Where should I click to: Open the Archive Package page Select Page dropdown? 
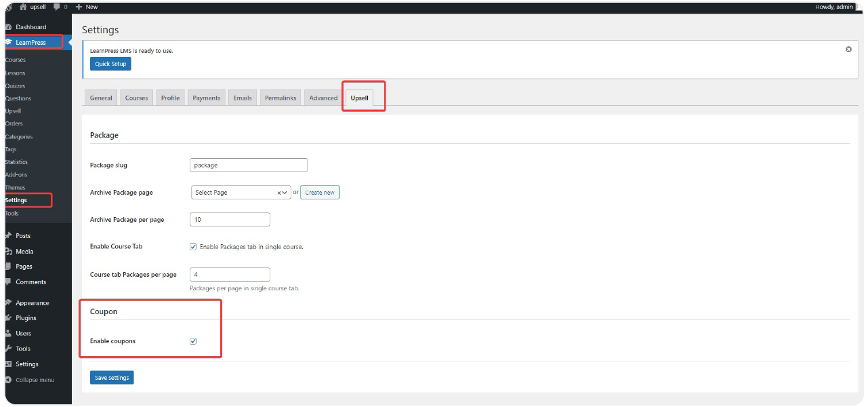241,193
